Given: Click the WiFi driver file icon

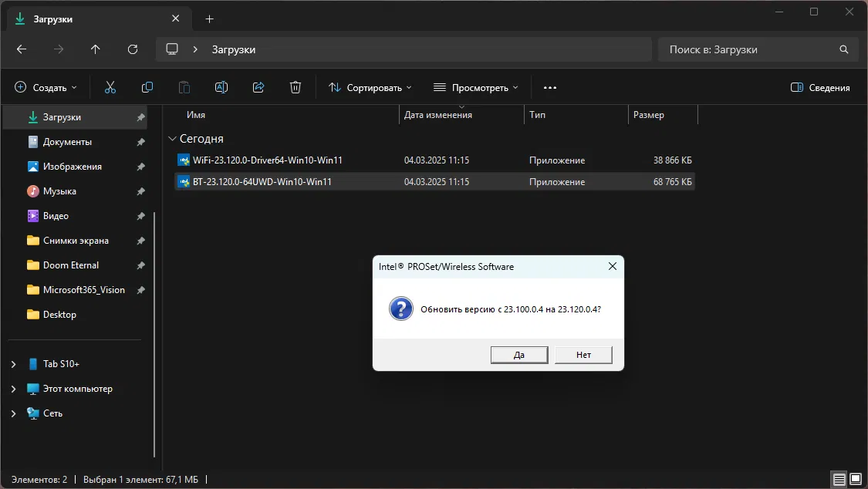Looking at the screenshot, I should click(x=183, y=160).
